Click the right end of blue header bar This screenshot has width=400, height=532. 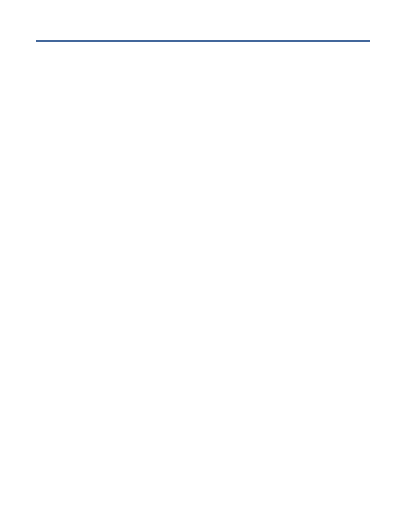pyautogui.click(x=369, y=41)
